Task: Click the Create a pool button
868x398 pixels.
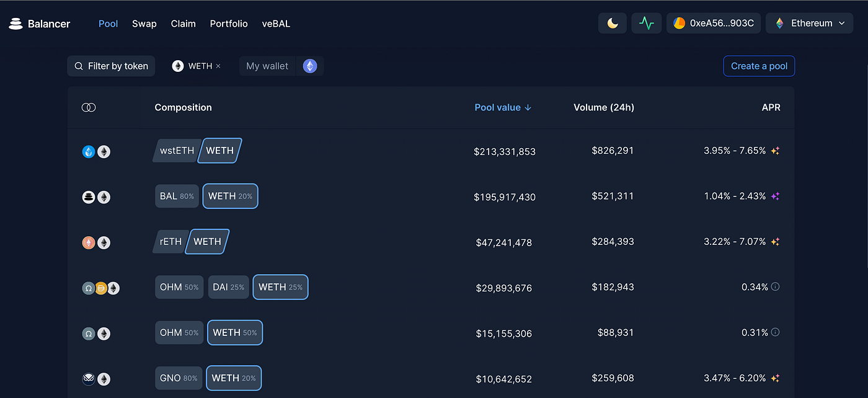Action: tap(759, 66)
